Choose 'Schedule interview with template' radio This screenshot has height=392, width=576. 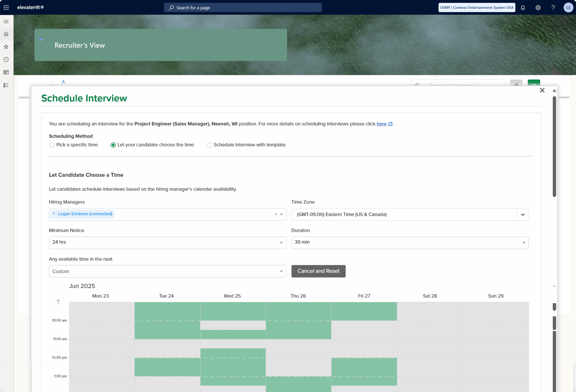point(209,145)
